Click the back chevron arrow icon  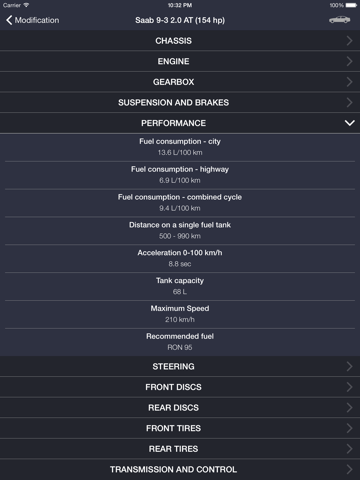click(9, 20)
